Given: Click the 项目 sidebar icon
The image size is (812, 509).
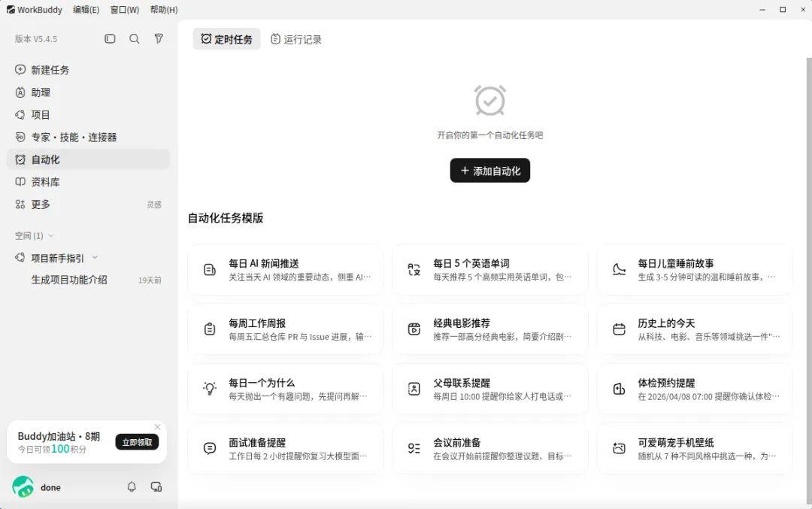Looking at the screenshot, I should tap(20, 114).
